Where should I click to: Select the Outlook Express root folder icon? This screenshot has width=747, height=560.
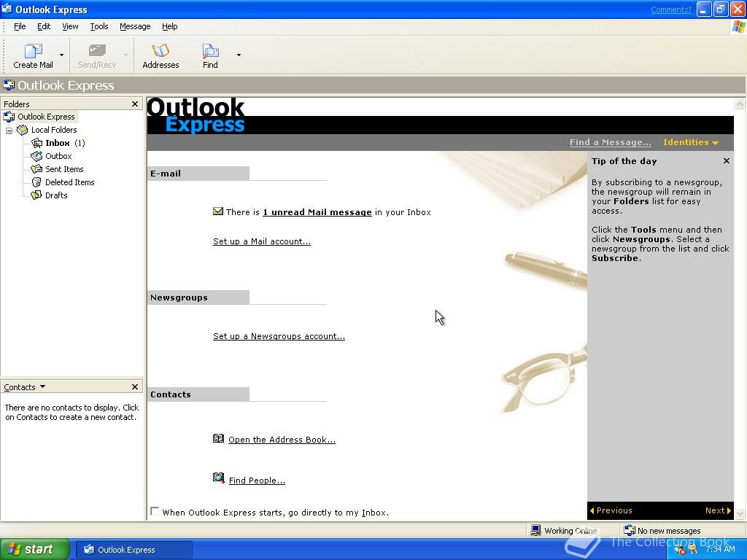point(9,117)
